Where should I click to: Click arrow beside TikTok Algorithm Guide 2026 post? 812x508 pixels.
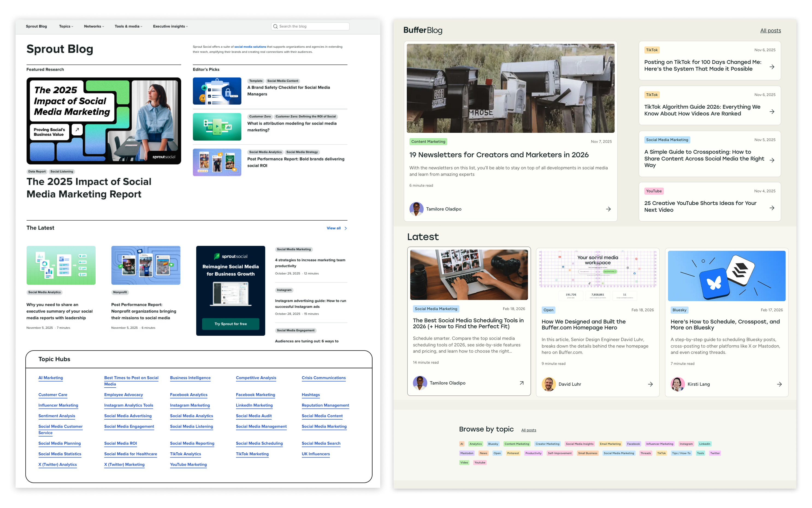tap(772, 112)
